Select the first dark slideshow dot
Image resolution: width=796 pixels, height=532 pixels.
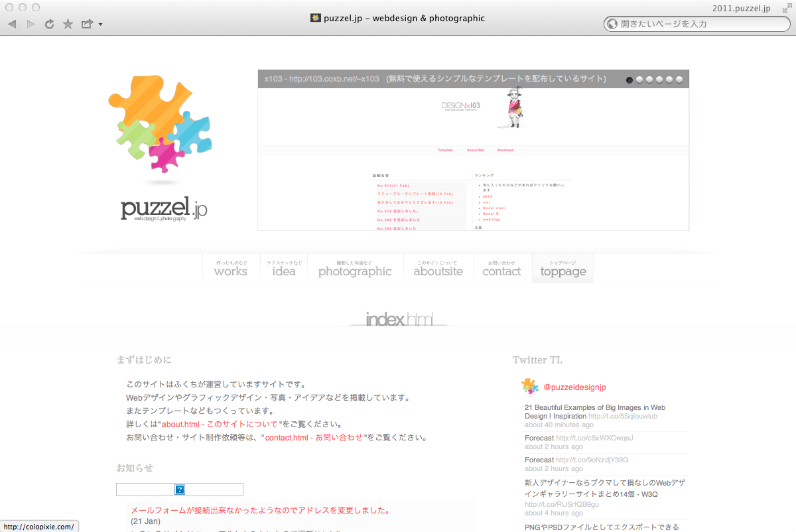pyautogui.click(x=630, y=80)
